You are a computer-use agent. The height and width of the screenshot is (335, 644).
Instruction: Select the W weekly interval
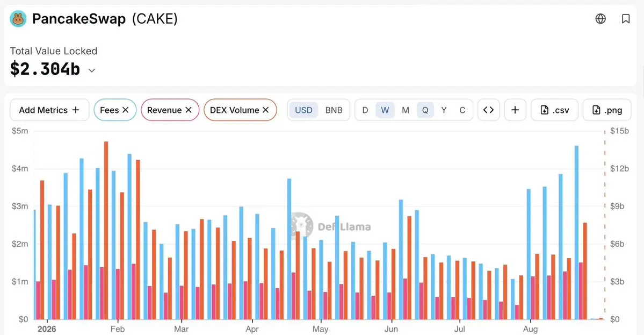pyautogui.click(x=385, y=110)
